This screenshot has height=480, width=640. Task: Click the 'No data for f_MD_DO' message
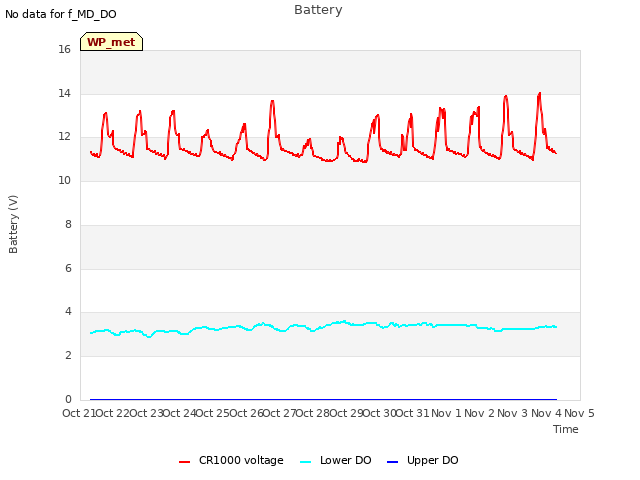(x=61, y=14)
